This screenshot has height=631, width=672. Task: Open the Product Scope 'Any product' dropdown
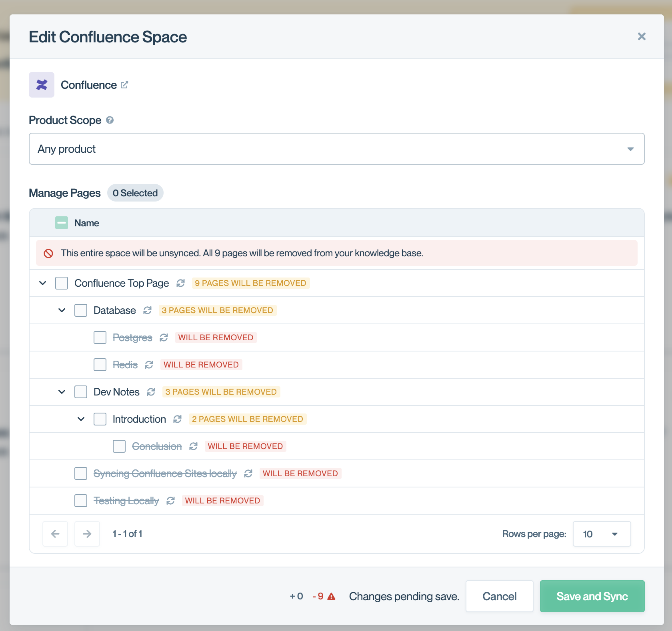click(337, 149)
